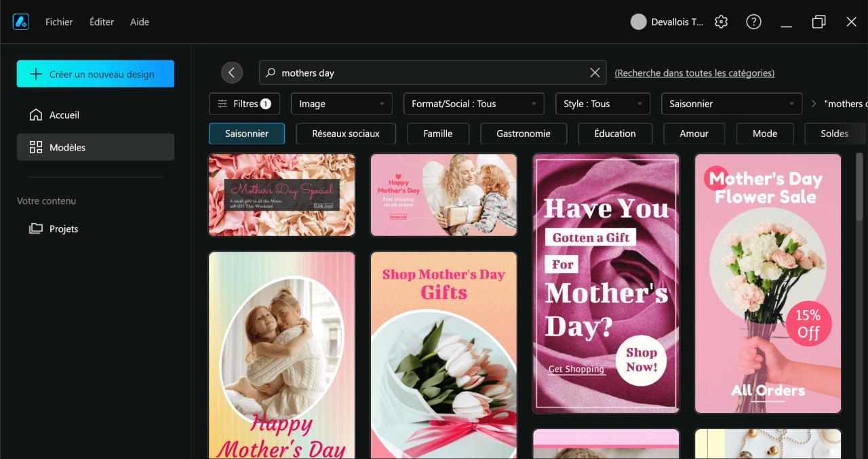Screen dimensions: 868x459
Task: Go back with the round arrow button
Action: (232, 73)
